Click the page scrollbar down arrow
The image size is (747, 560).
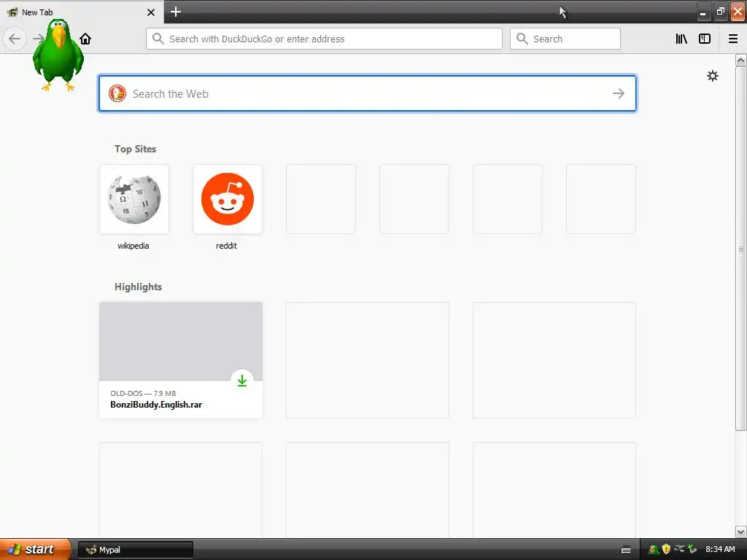click(740, 532)
